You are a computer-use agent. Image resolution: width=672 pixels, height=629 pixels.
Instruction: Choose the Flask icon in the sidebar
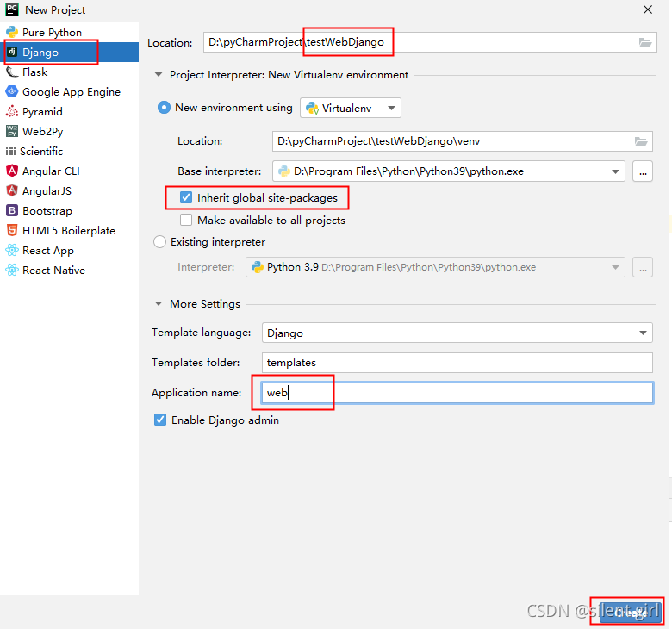11,72
